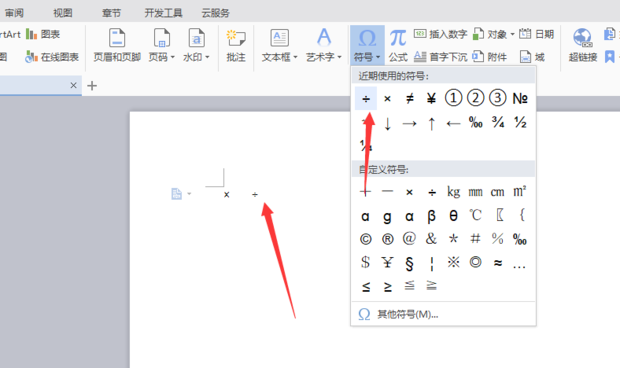
Task: Insert a chart (图表)
Action: point(43,34)
